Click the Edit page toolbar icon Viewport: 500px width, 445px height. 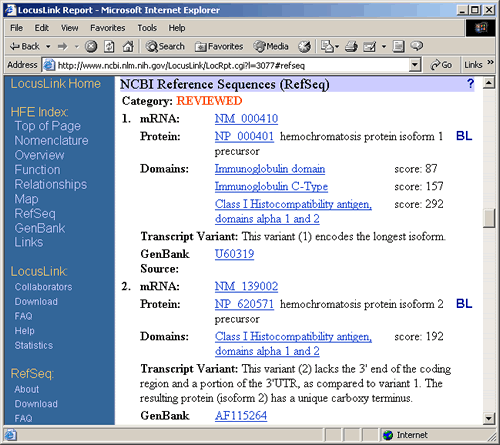coord(369,46)
